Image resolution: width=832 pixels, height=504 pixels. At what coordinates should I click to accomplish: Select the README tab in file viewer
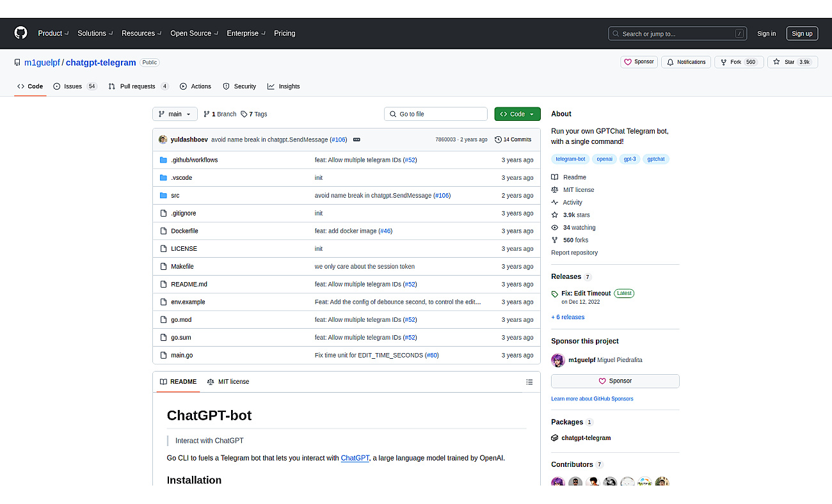(178, 382)
